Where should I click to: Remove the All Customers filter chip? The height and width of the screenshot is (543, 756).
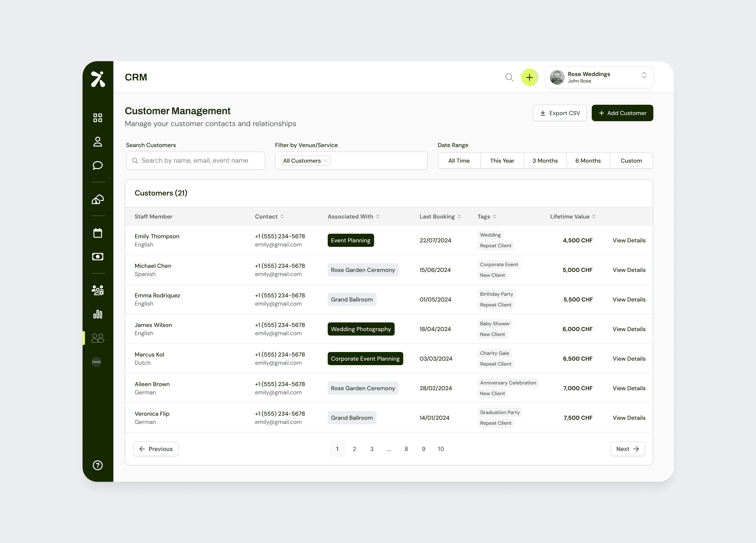pyautogui.click(x=326, y=161)
